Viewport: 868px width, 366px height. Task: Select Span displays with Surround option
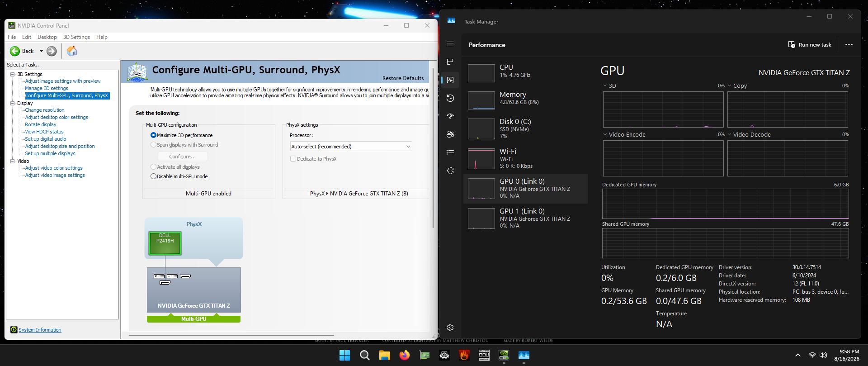tap(153, 145)
